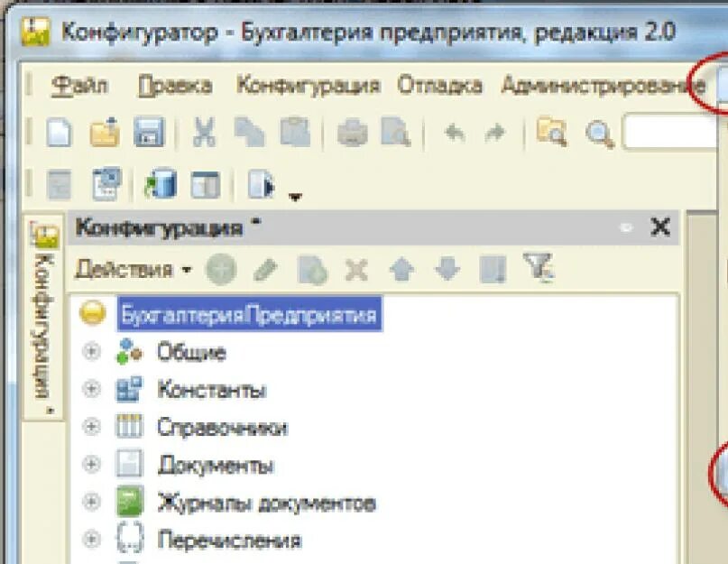Click the magnifier Find icon
The height and width of the screenshot is (564, 728).
point(599,134)
